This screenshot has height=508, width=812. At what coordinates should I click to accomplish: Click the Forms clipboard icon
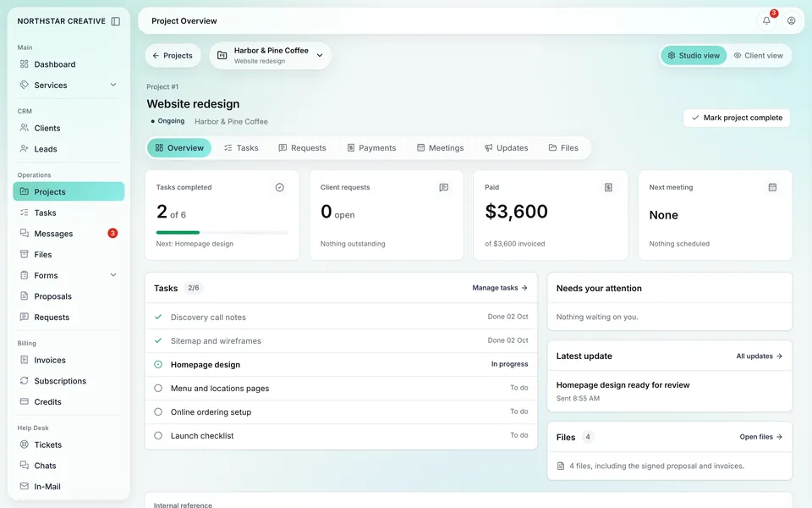[24, 275]
